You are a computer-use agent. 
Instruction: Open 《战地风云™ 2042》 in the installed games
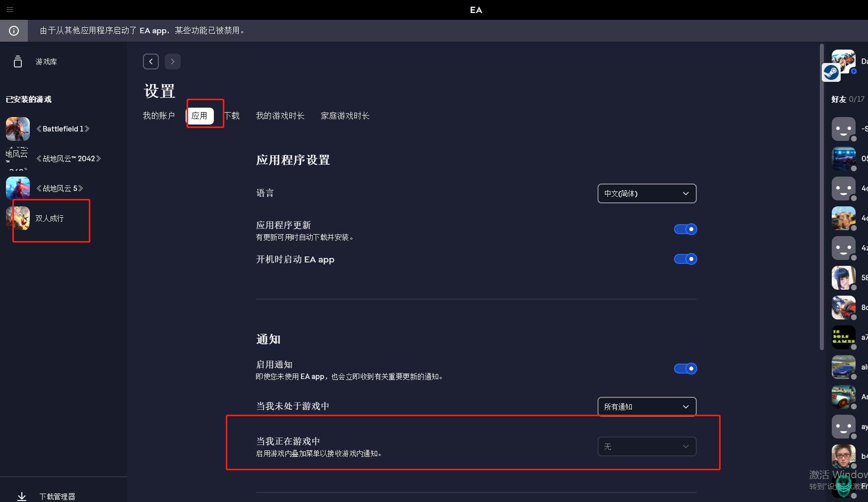[x=64, y=159]
